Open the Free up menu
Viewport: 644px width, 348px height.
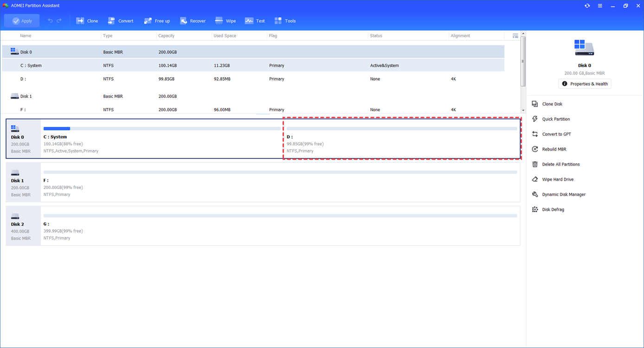tap(157, 21)
